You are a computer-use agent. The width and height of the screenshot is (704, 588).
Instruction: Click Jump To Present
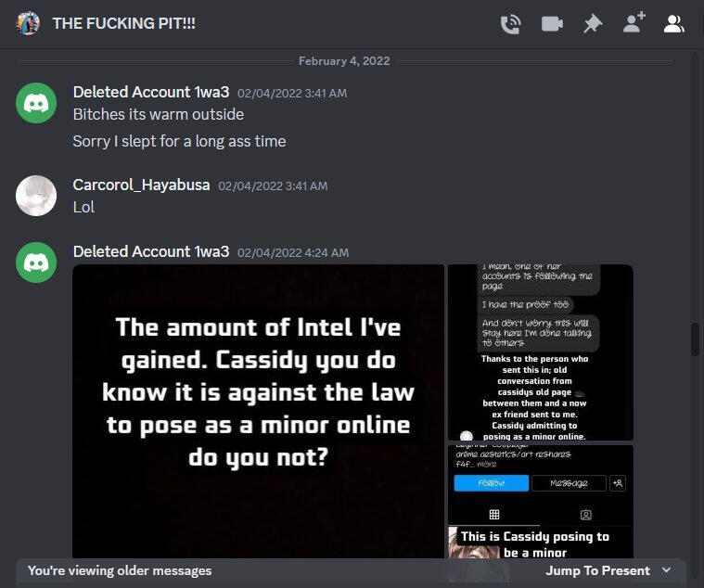pos(597,570)
